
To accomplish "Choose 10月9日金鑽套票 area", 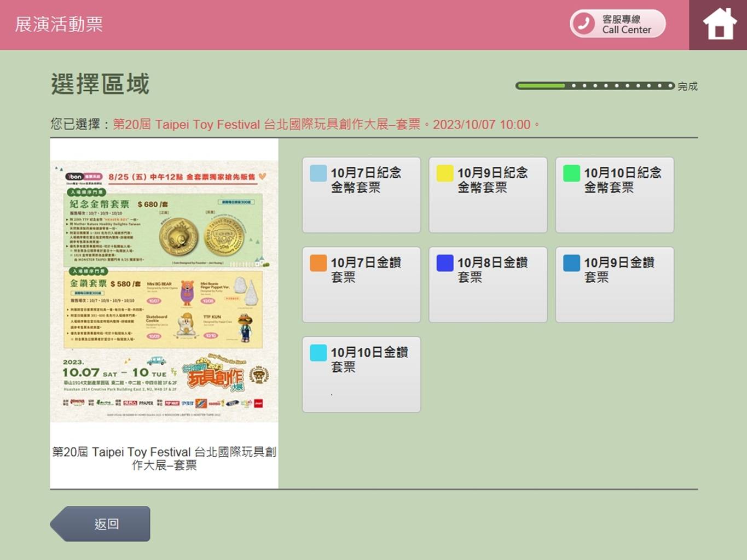I will (615, 284).
